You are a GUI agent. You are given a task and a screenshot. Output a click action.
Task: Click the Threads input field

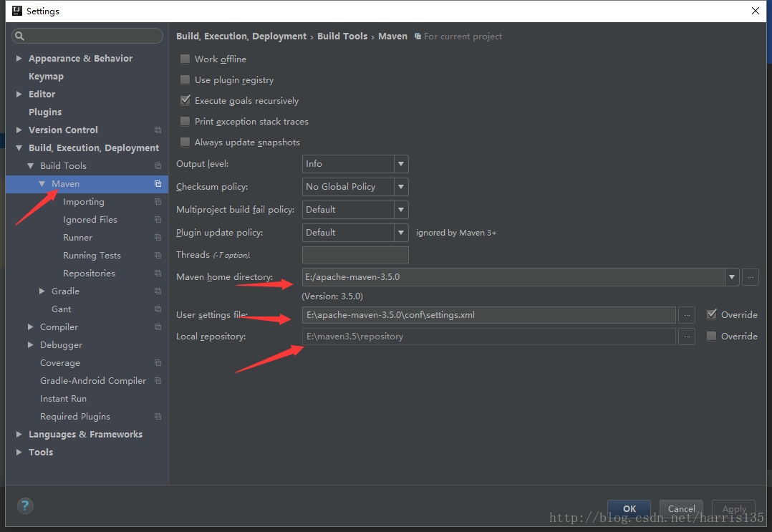(355, 255)
